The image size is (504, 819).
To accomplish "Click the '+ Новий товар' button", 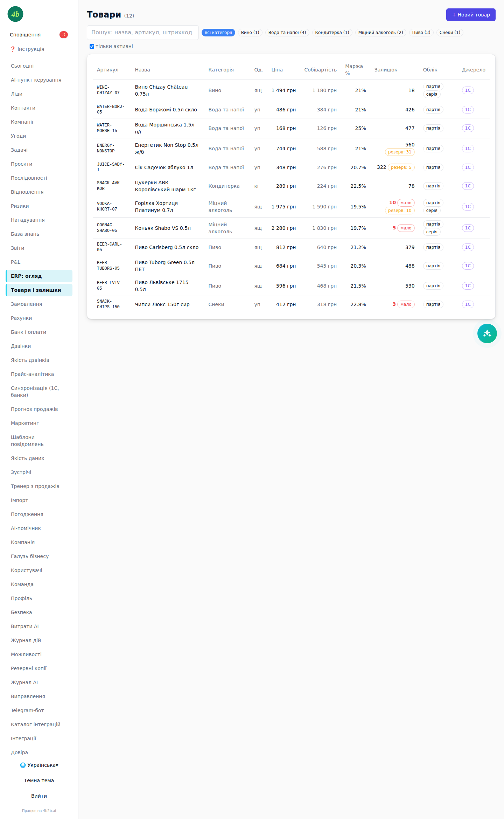I will (471, 15).
